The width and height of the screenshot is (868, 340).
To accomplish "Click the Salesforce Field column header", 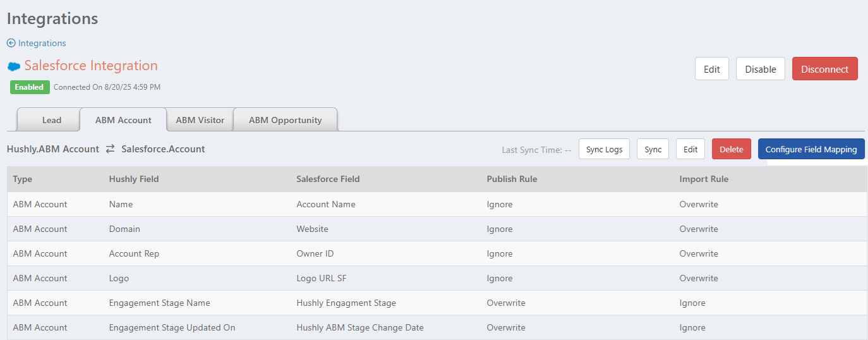I will point(328,179).
